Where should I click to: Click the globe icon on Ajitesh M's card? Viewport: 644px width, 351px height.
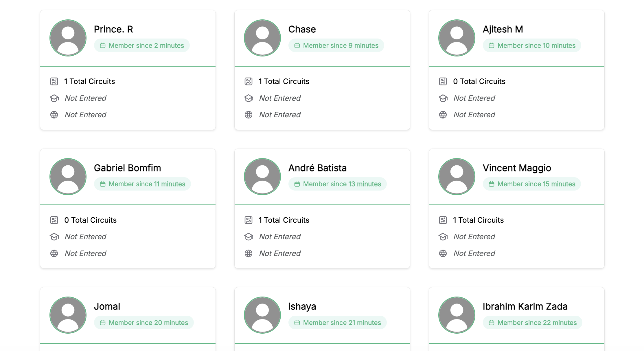[x=443, y=115]
